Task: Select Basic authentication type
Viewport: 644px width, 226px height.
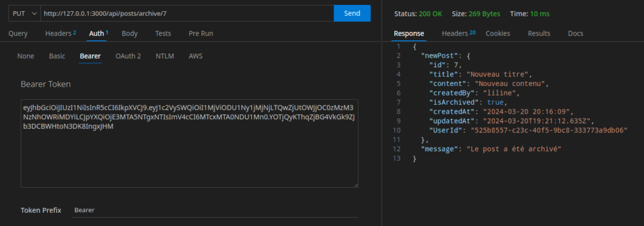Action: pyautogui.click(x=57, y=56)
